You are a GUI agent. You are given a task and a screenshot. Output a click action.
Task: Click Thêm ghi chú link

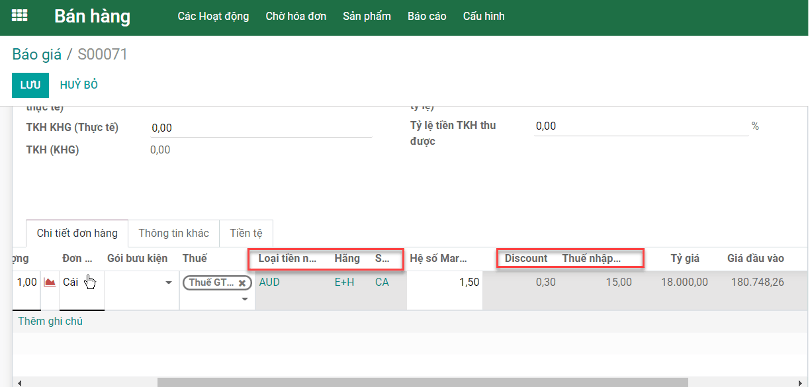click(50, 321)
